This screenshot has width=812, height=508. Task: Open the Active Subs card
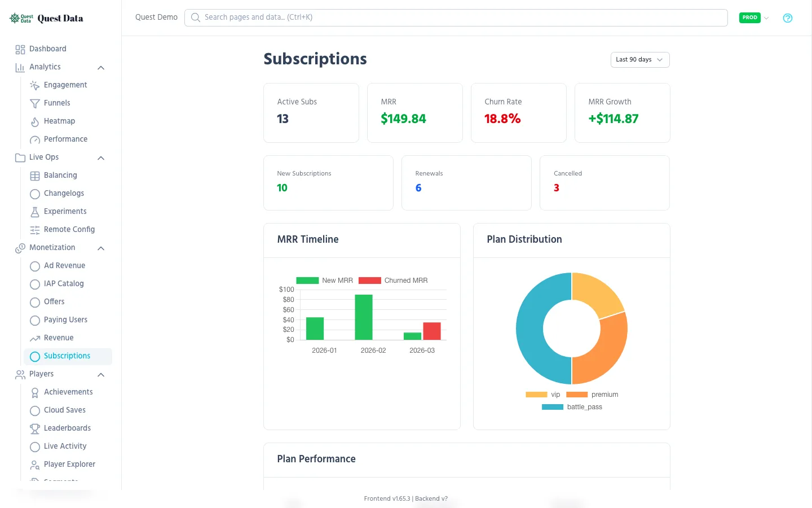tap(311, 113)
